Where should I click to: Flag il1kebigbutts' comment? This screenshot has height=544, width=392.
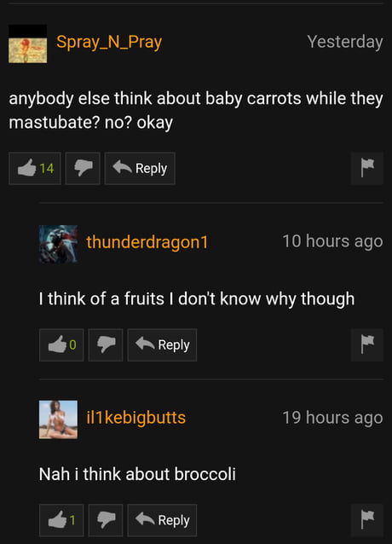367,520
